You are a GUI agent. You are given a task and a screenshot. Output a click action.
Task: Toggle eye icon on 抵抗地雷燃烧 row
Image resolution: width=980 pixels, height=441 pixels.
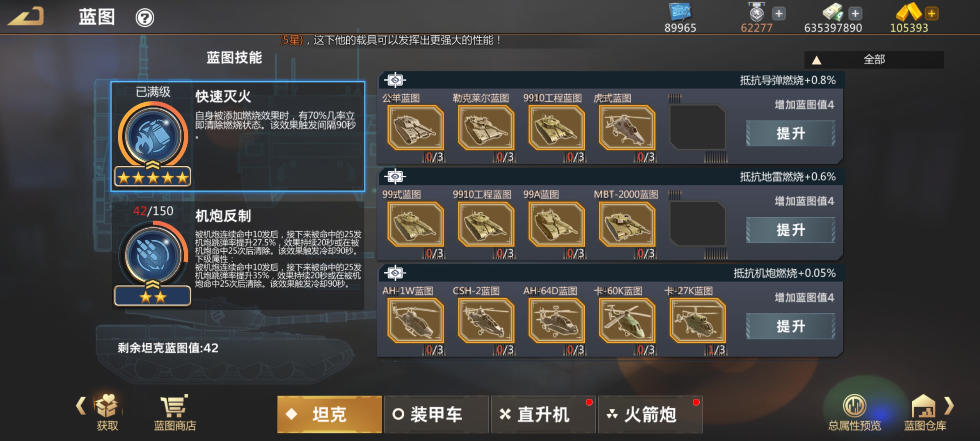[395, 176]
